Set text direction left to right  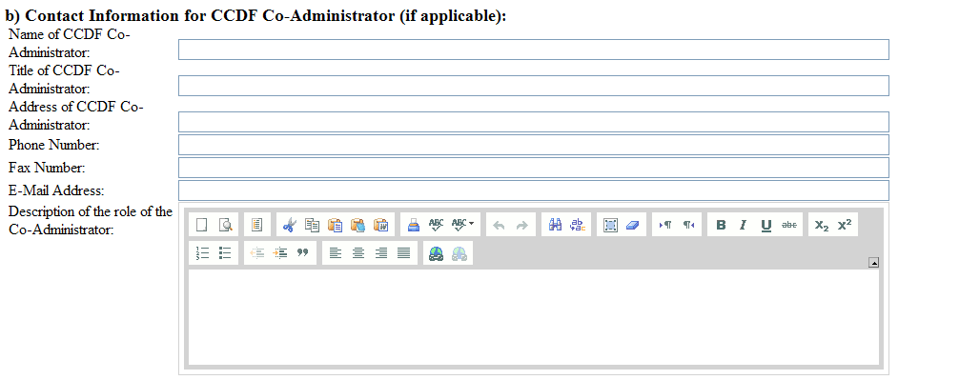click(x=665, y=226)
